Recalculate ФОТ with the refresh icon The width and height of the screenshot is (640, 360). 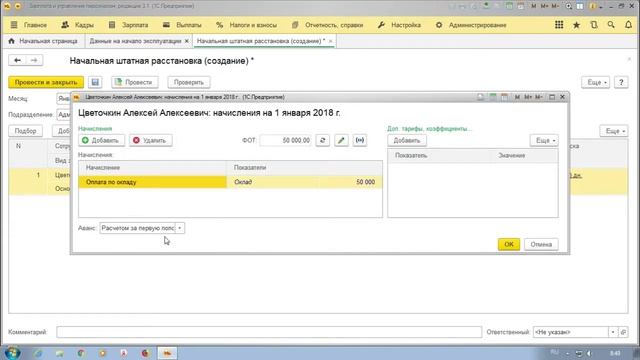322,140
